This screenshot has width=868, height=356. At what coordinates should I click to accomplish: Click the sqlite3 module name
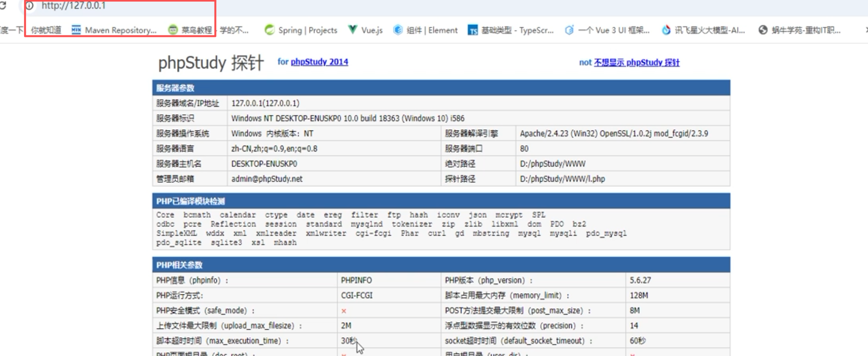click(x=226, y=242)
